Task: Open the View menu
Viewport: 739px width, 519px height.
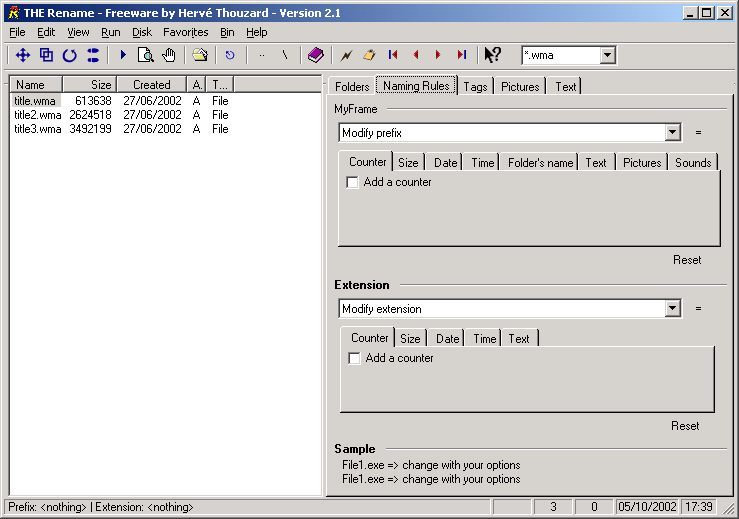Action: coord(78,32)
